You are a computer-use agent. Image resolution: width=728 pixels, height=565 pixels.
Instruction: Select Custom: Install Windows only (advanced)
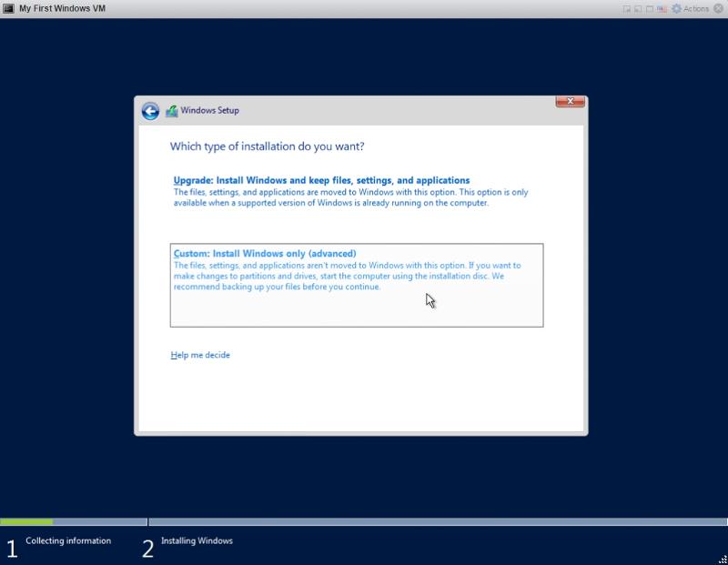(x=357, y=285)
